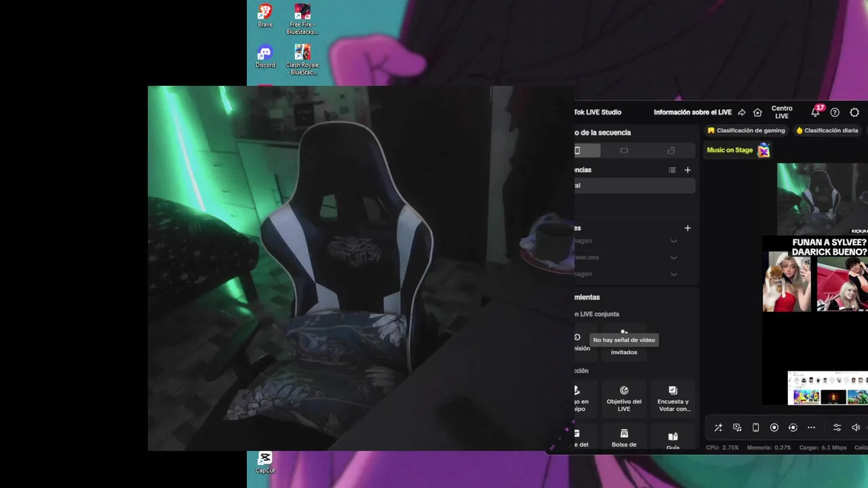Toggle visibility of the bottom imagen source

click(x=674, y=274)
